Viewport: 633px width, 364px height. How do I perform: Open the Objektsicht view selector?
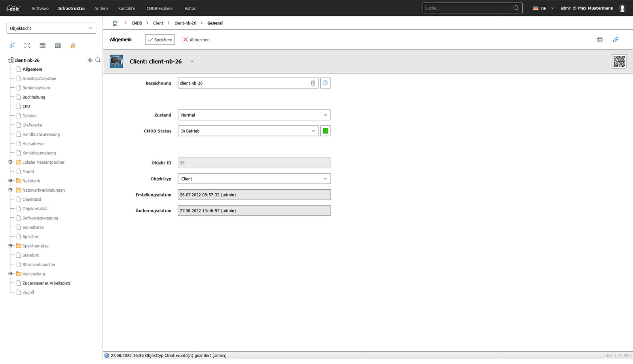51,28
